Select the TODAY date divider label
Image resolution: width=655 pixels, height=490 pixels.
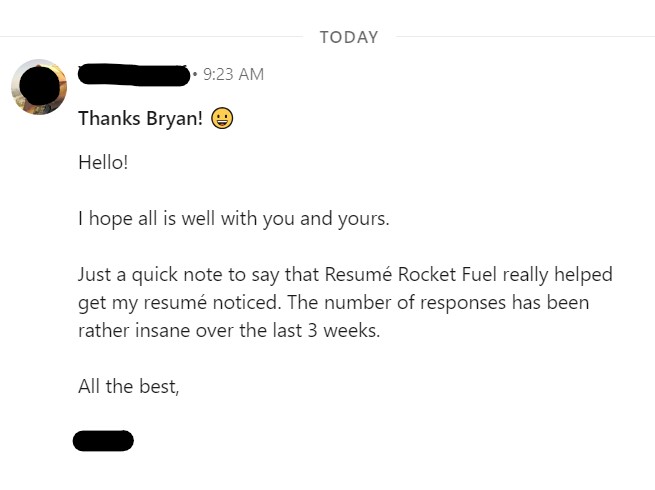[349, 37]
